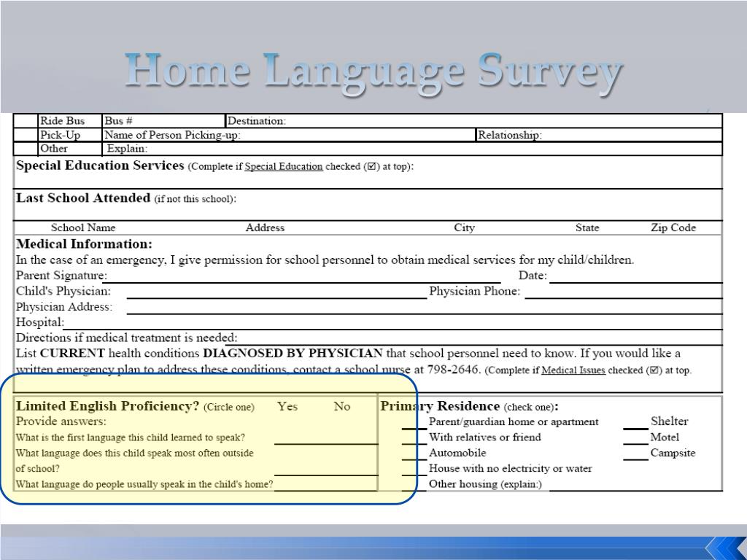
Task: Click the Last School Attended heading
Action: 83,198
